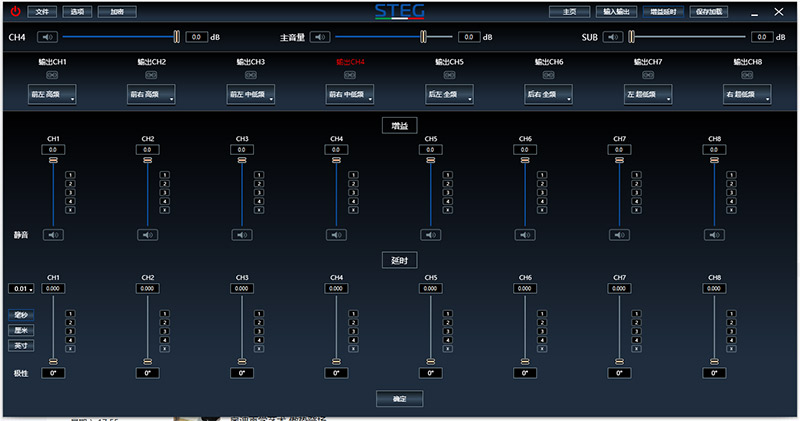Select 毫秒 as the delay unit

(21, 315)
